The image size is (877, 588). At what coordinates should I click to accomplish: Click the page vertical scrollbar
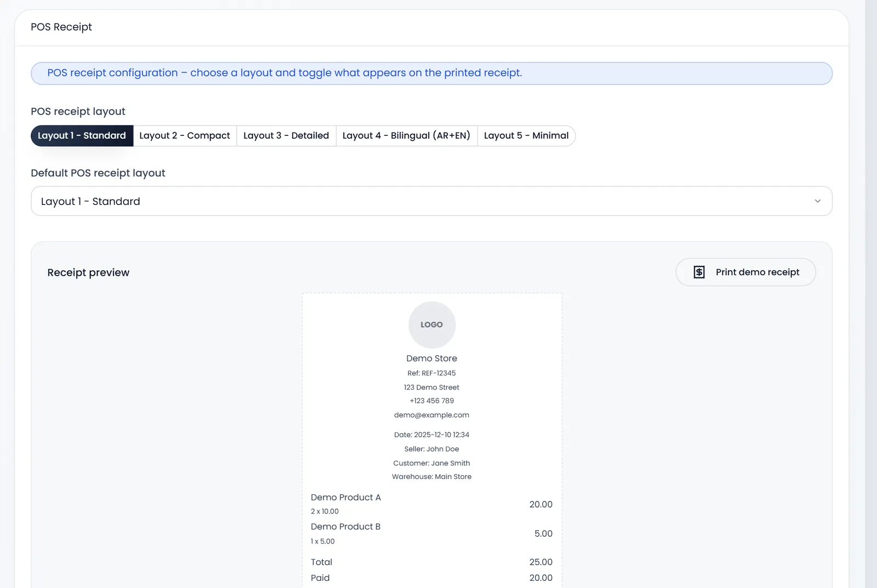click(871, 294)
